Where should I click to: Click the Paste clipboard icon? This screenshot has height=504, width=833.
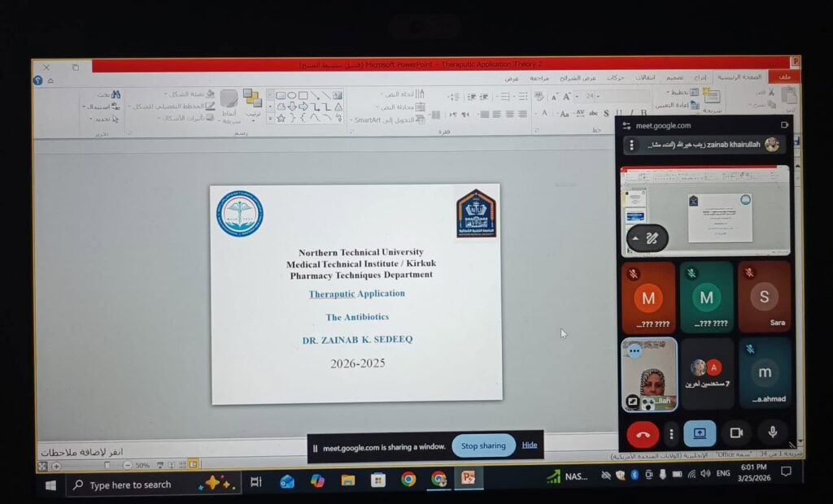coord(790,96)
